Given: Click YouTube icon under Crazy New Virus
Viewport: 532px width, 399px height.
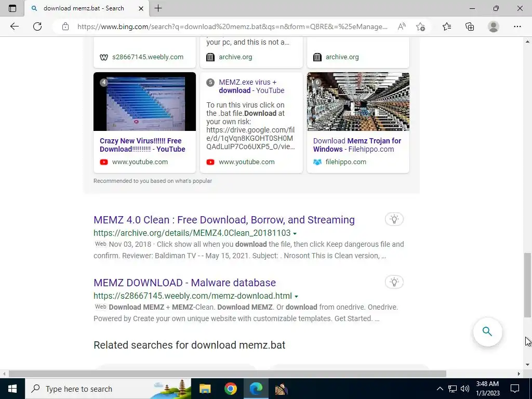Looking at the screenshot, I should click(x=104, y=162).
